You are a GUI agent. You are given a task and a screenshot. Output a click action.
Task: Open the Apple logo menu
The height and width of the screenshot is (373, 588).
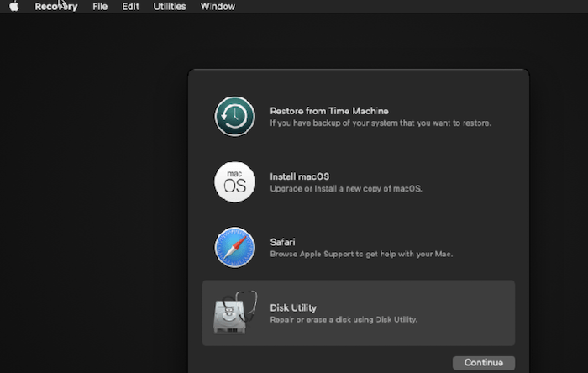(x=14, y=7)
